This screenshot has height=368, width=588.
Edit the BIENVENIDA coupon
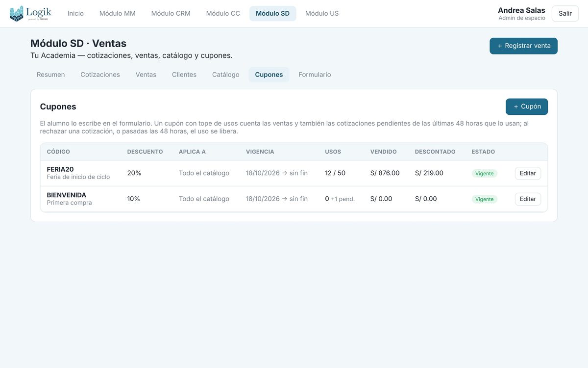point(528,199)
